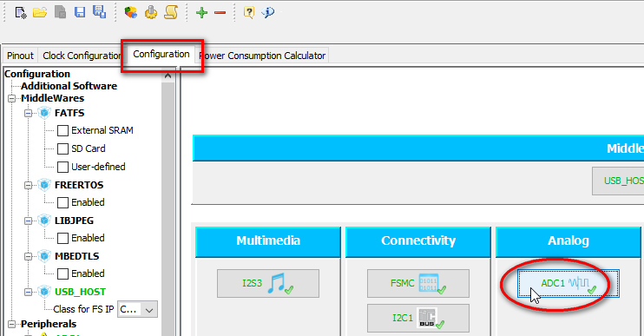
Task: Select the Peripherals tree label
Action: (x=49, y=324)
